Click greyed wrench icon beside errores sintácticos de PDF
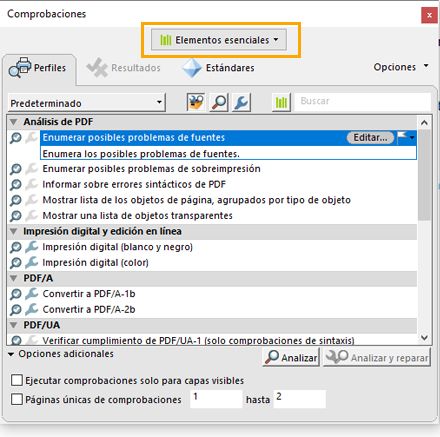Viewport: 440px width, 437px height. pos(32,184)
